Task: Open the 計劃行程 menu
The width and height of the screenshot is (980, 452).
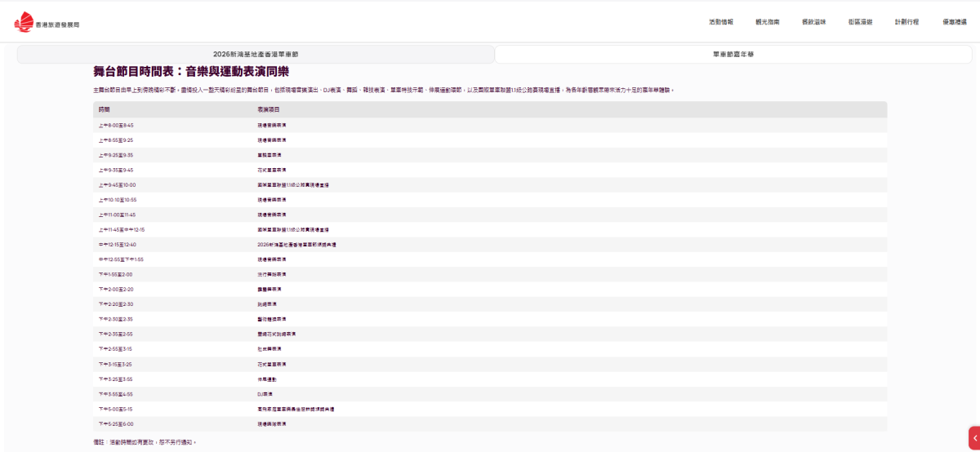Action: tap(907, 22)
